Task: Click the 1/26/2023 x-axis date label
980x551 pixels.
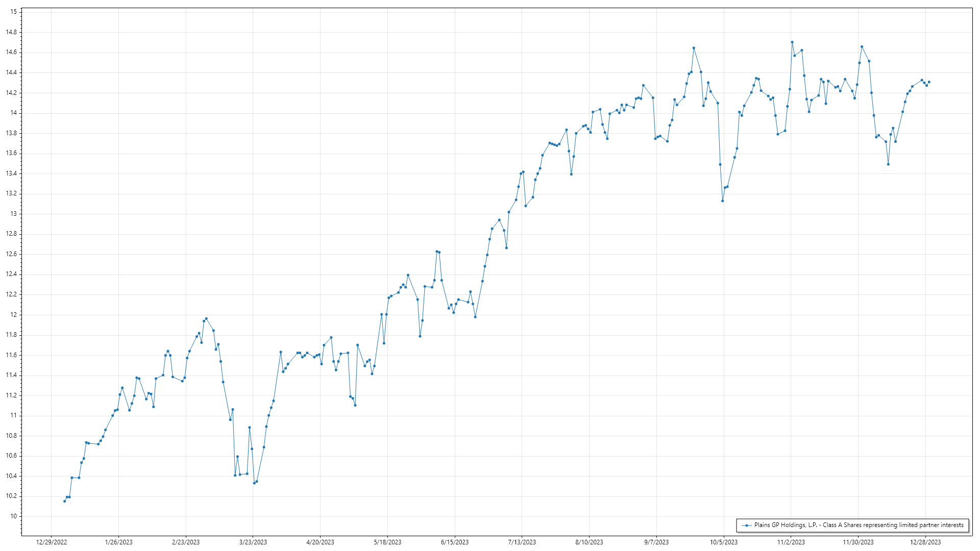Action: click(x=118, y=542)
